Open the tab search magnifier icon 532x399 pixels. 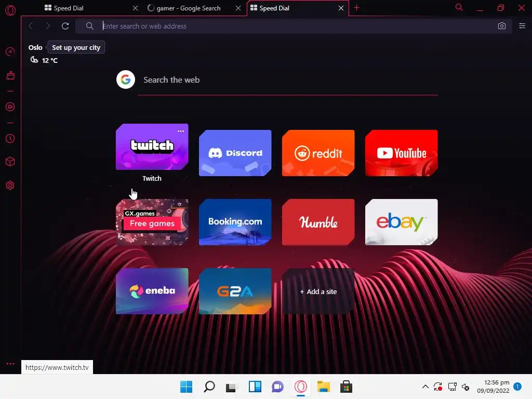point(459,7)
